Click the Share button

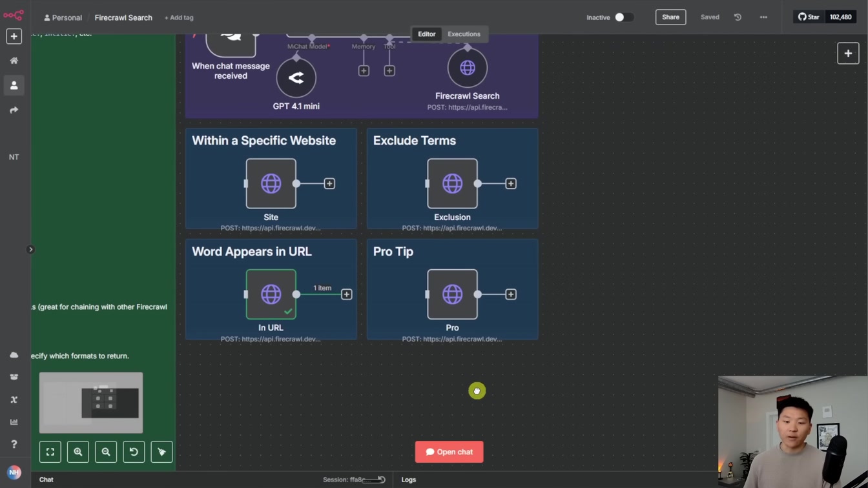click(x=670, y=17)
